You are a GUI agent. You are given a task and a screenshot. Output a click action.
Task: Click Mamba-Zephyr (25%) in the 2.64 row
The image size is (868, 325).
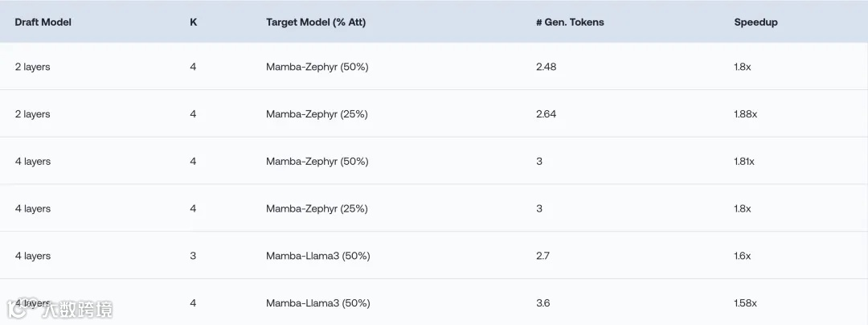click(317, 114)
